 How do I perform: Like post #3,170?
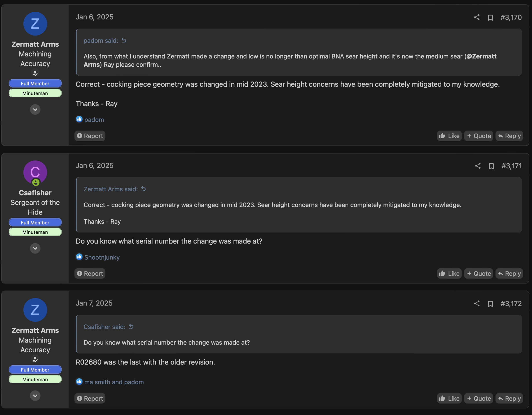[449, 136]
